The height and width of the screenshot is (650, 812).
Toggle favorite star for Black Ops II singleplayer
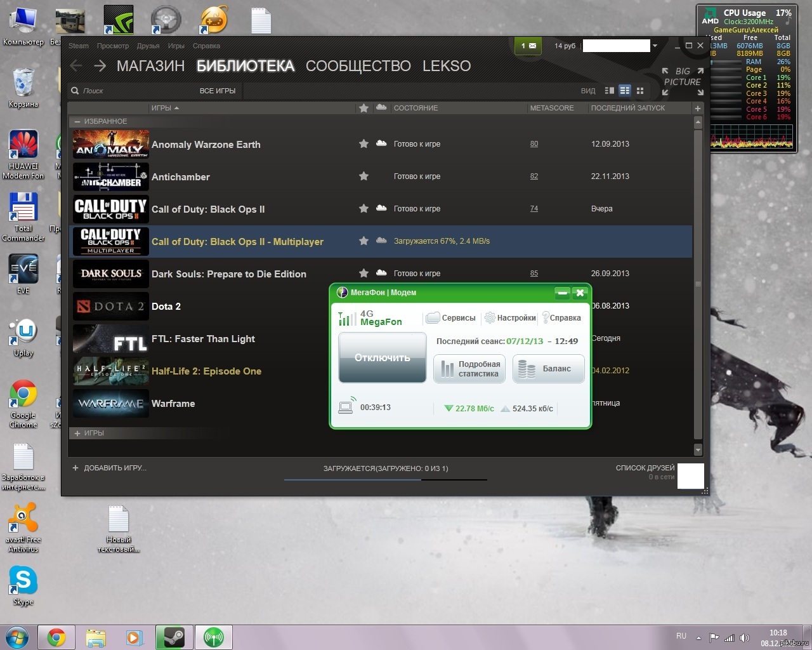tap(363, 208)
